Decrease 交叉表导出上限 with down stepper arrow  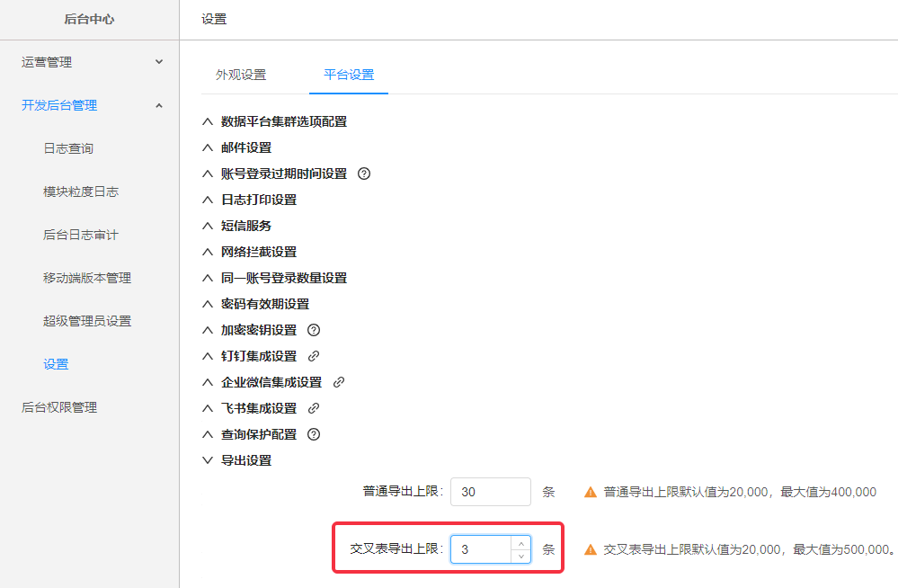coord(520,556)
